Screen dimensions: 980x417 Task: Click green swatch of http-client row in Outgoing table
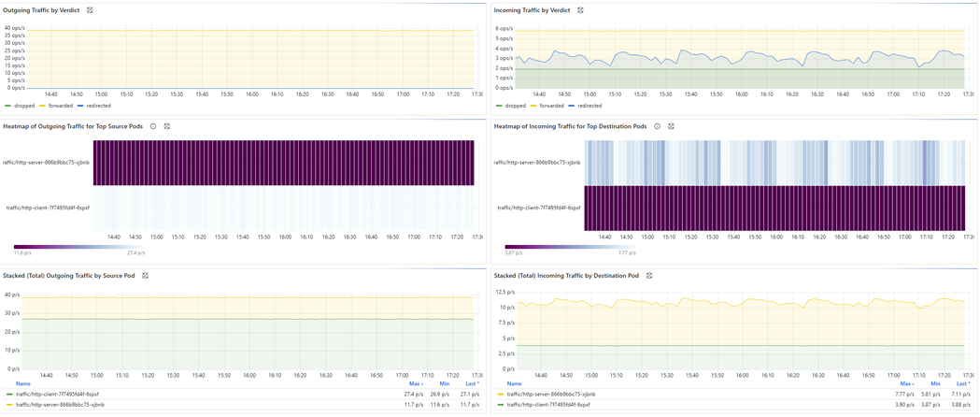click(8, 395)
